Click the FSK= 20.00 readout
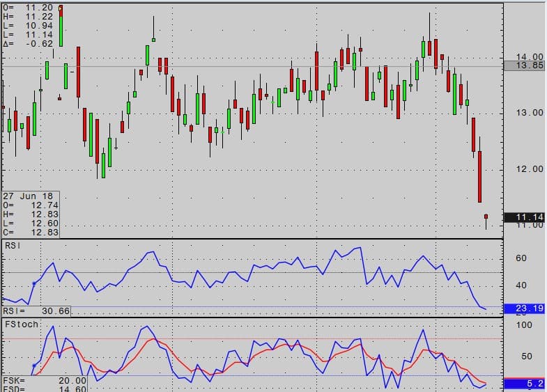 45,380
